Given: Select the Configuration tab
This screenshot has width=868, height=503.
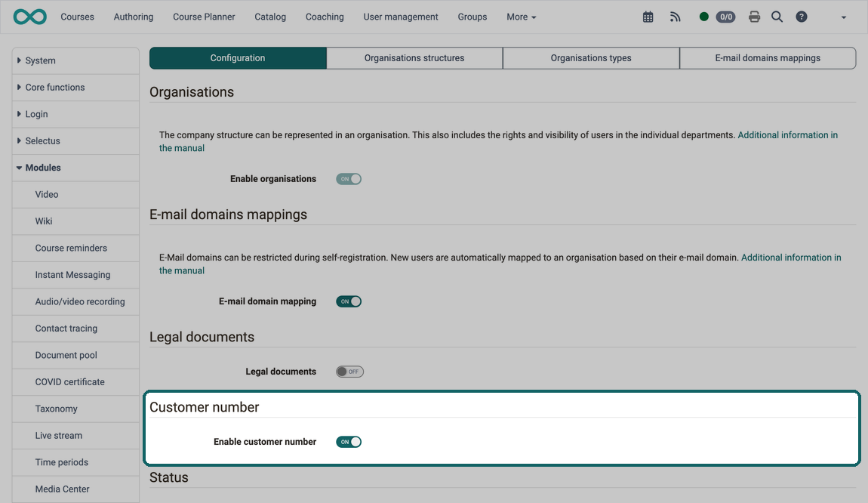Looking at the screenshot, I should click(x=238, y=58).
